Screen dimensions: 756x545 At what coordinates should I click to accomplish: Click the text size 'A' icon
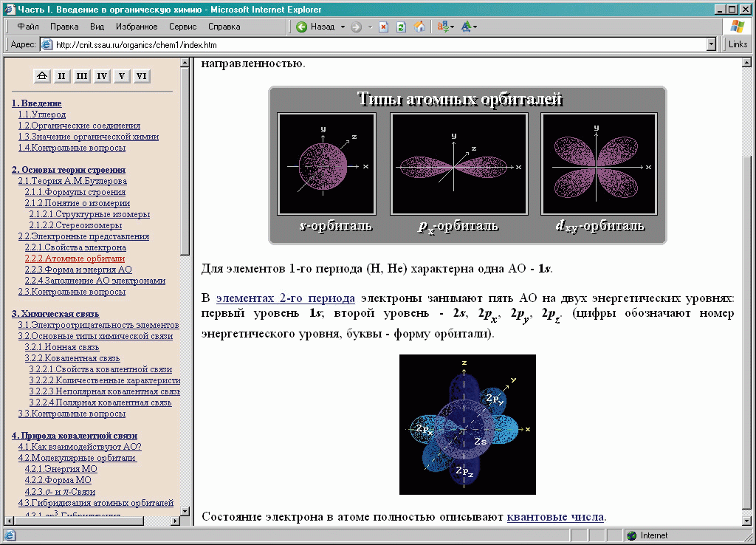465,27
